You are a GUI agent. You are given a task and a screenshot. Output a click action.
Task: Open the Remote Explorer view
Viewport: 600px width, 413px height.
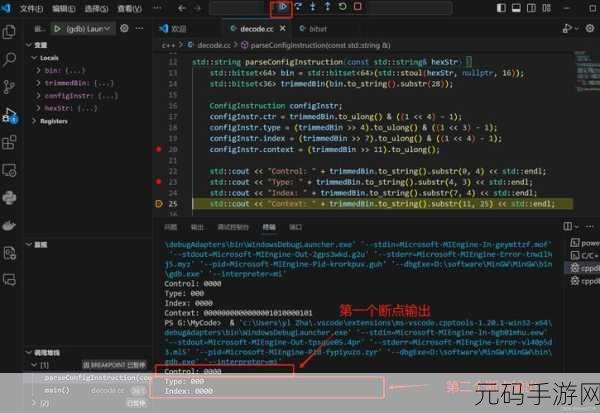(9, 170)
